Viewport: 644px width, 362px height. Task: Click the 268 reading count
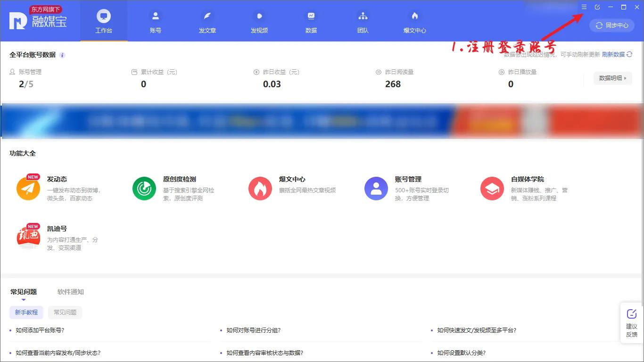[x=393, y=84]
